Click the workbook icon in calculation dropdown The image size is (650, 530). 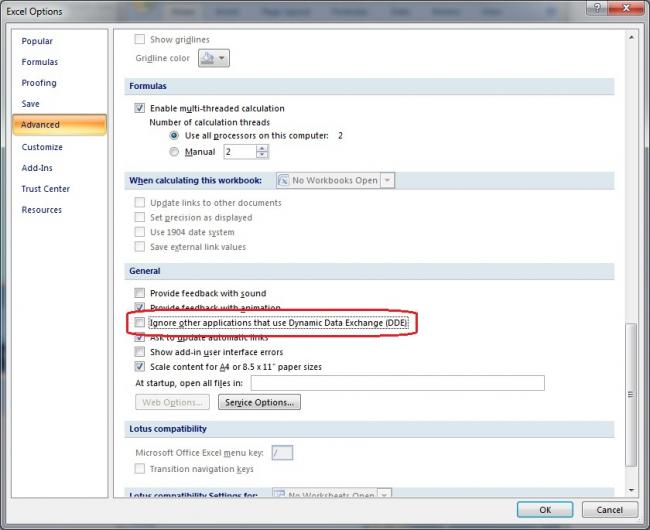[283, 181]
